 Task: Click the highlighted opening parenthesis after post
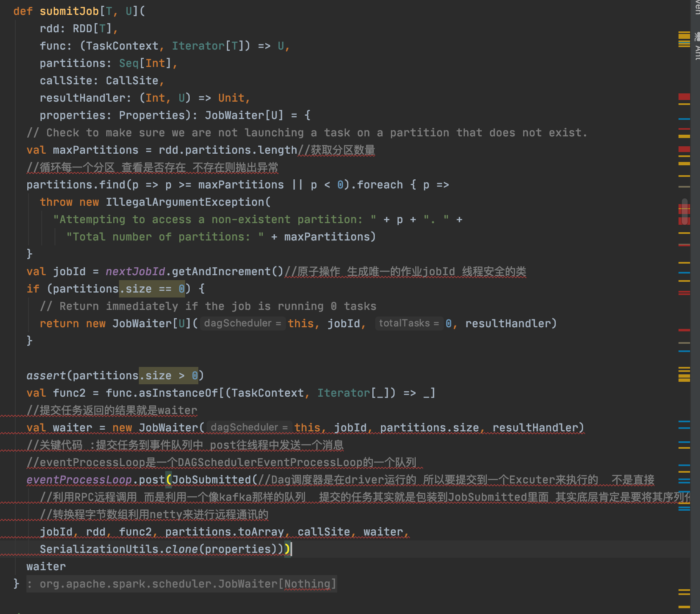169,480
